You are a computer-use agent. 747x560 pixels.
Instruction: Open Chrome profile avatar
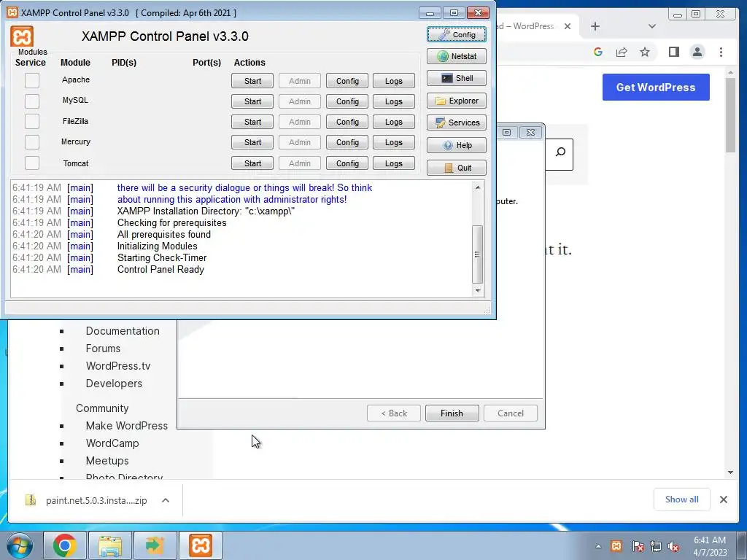tap(697, 52)
